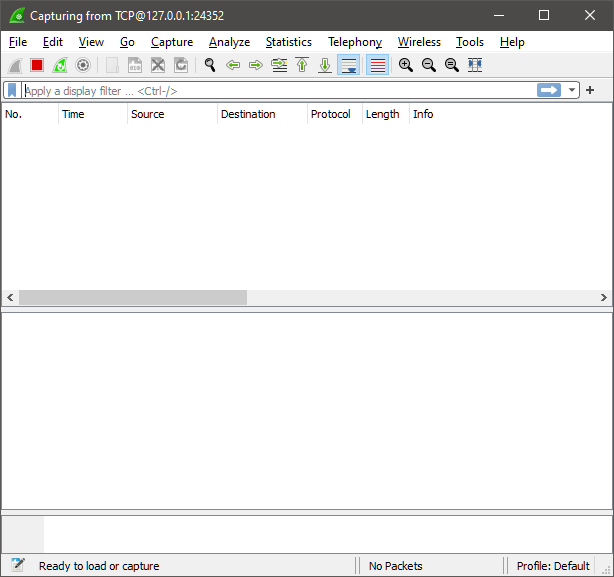The image size is (614, 577).
Task: Close the Wireshark window
Action: pyautogui.click(x=590, y=15)
